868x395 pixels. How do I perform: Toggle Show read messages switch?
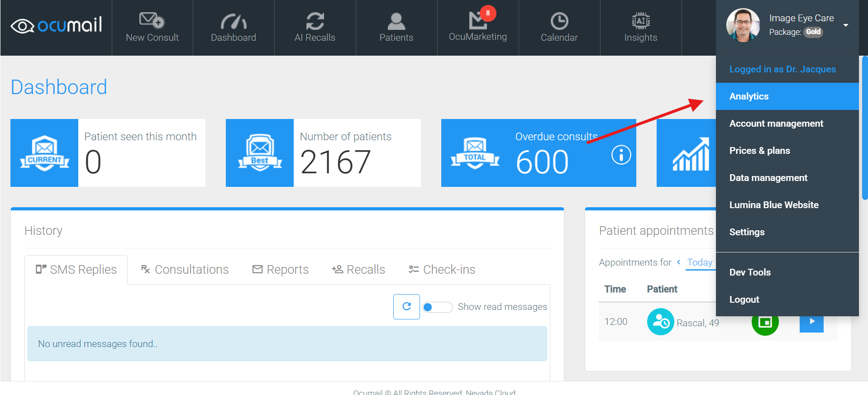coord(437,307)
